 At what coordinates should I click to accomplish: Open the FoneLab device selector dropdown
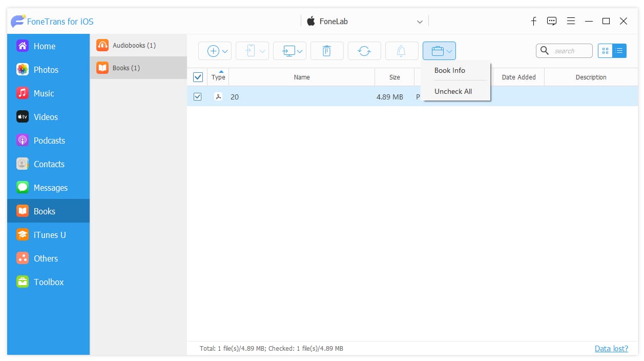[365, 22]
